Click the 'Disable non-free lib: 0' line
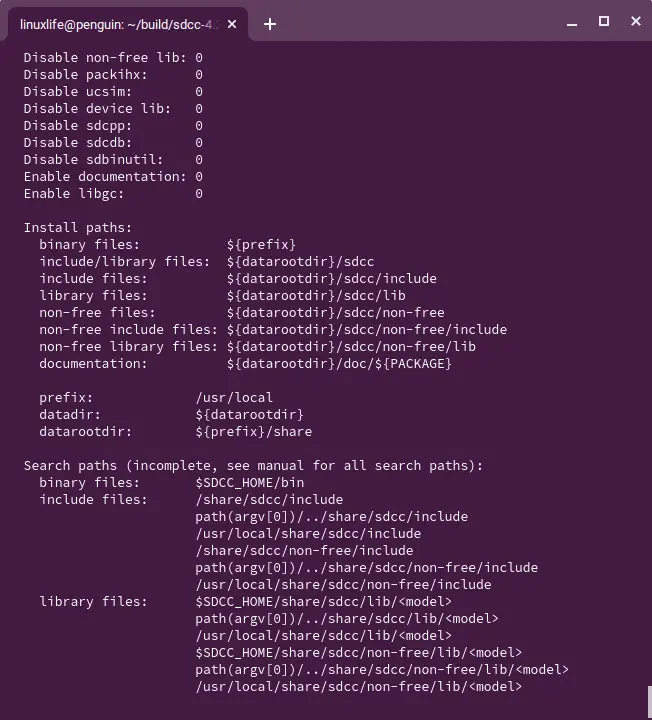The height and width of the screenshot is (720, 652). click(113, 57)
